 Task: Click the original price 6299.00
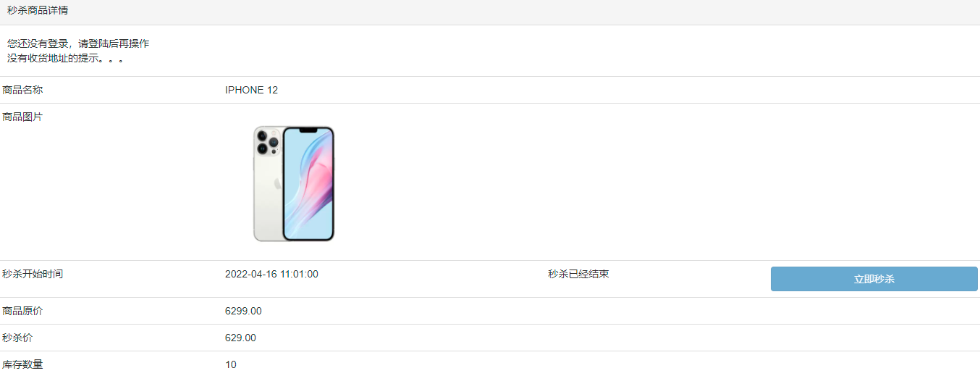coord(243,311)
